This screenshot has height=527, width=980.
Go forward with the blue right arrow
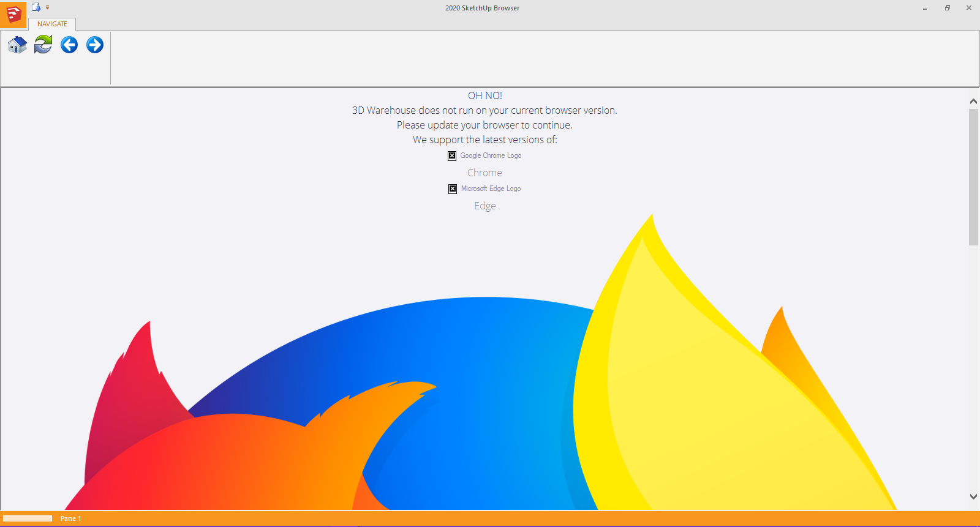[x=95, y=45]
